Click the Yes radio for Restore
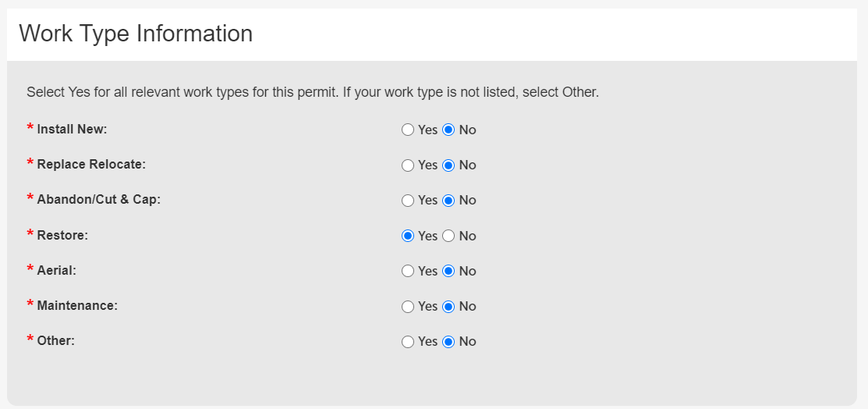 coord(408,236)
